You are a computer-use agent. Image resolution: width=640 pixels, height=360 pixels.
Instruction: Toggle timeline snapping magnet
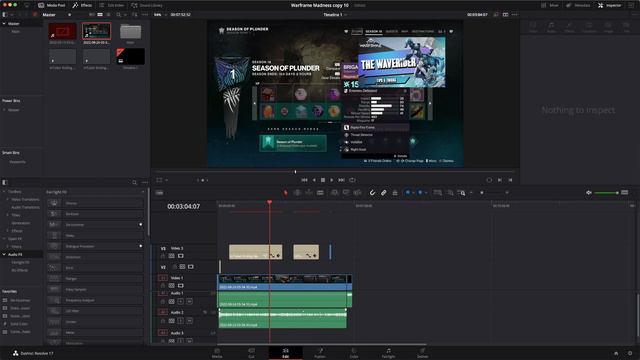click(372, 193)
